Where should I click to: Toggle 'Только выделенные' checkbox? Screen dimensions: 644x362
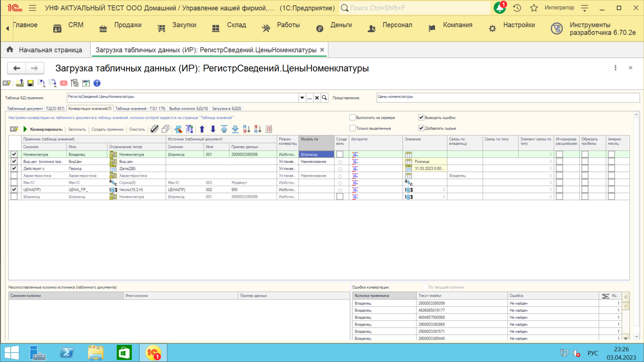point(352,128)
